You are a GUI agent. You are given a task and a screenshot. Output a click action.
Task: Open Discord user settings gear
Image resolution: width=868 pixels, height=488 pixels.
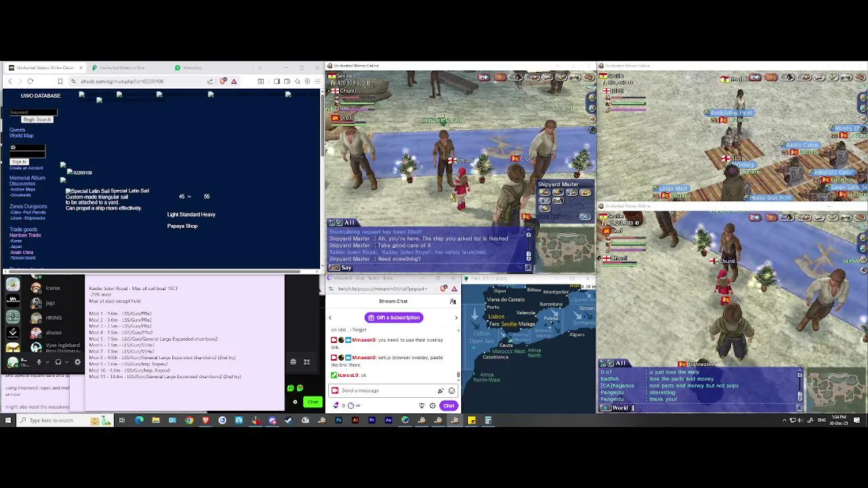pyautogui.click(x=77, y=362)
